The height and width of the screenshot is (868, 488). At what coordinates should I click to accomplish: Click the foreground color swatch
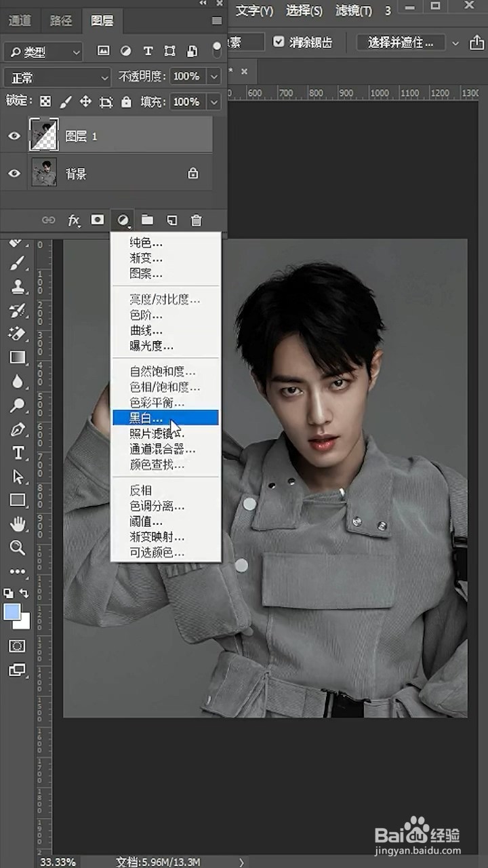[12, 612]
